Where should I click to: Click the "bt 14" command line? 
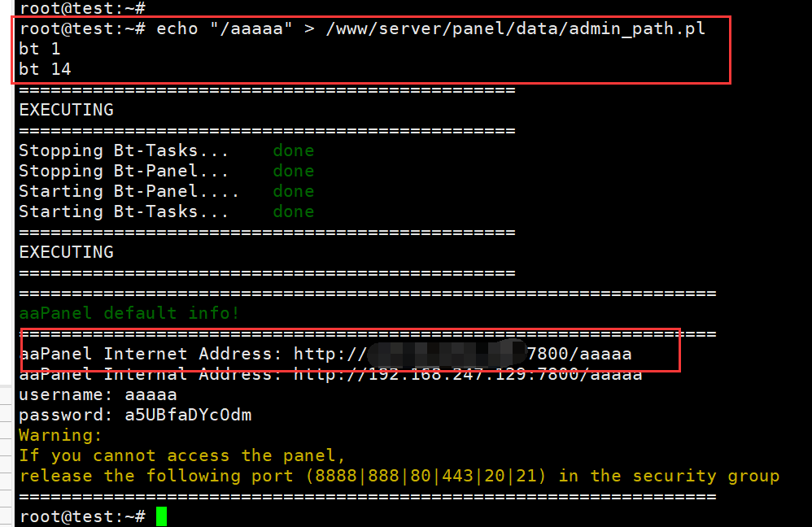pos(45,69)
